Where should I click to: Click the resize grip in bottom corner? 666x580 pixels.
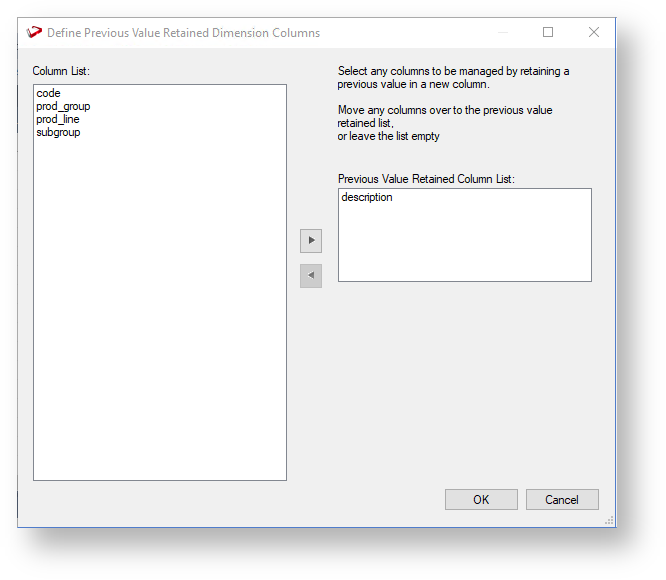click(x=609, y=521)
